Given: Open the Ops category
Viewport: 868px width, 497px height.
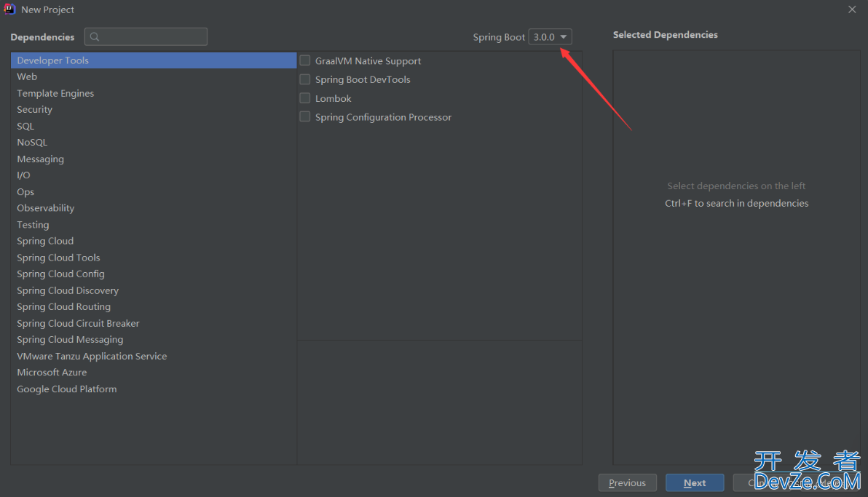Looking at the screenshot, I should tap(154, 191).
